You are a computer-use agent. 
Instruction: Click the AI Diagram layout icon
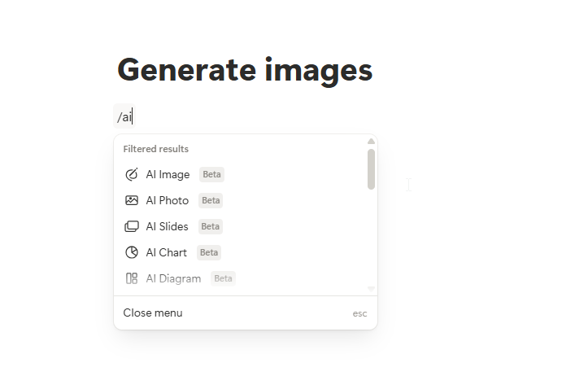click(132, 278)
